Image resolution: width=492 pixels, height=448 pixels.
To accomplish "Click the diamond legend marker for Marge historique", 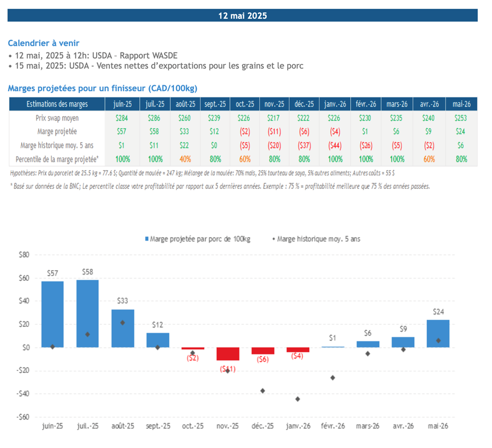I will (x=274, y=238).
